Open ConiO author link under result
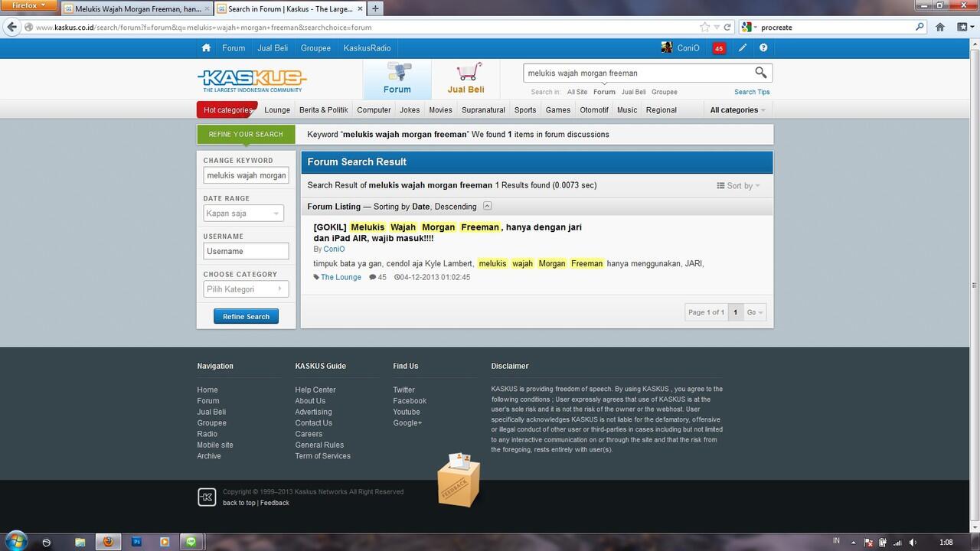The width and height of the screenshot is (980, 551). pos(334,249)
